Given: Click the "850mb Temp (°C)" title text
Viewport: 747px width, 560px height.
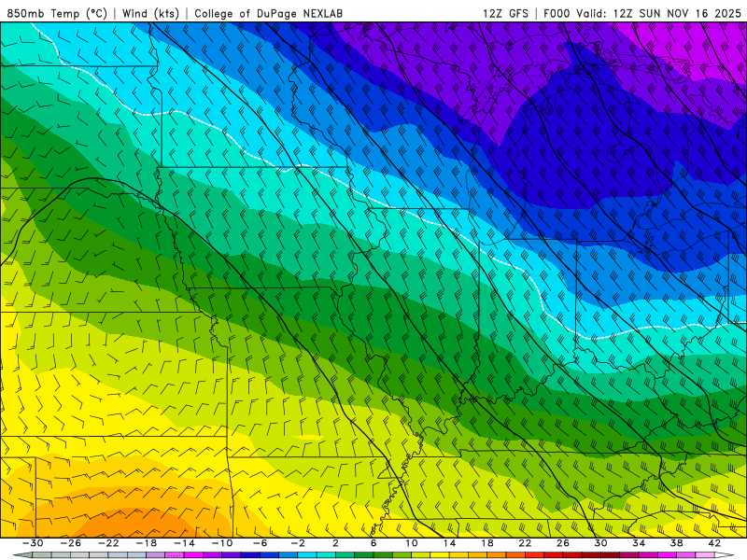Looking at the screenshot, I should coord(57,13).
